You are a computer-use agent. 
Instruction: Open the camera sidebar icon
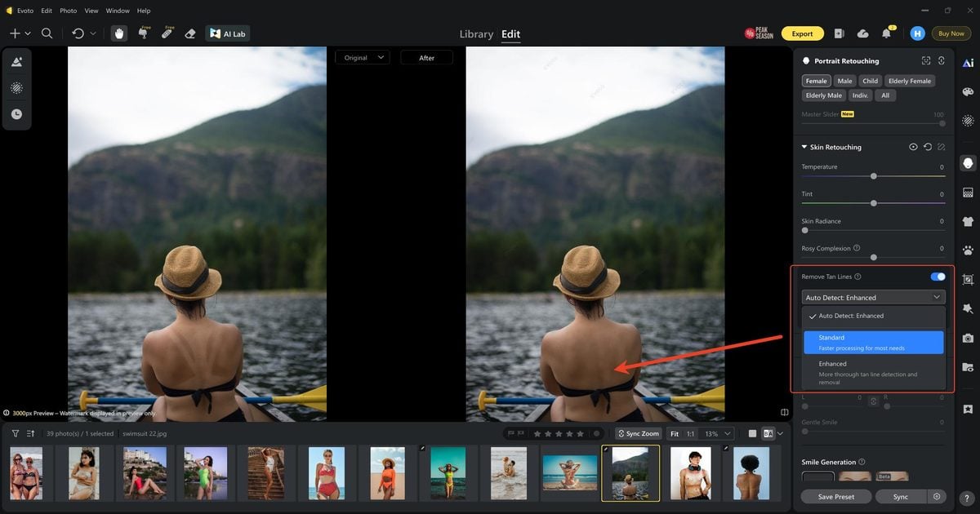968,338
